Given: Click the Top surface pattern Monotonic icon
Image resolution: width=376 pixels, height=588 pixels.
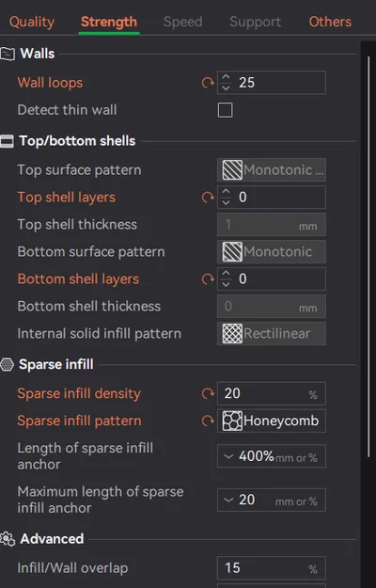Looking at the screenshot, I should pyautogui.click(x=232, y=170).
